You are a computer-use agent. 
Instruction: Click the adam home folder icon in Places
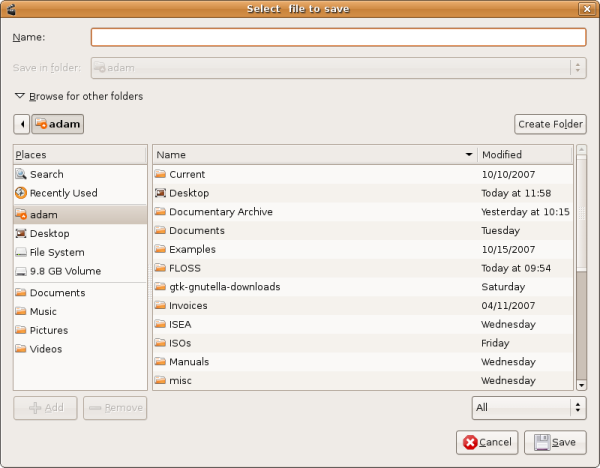coord(21,214)
